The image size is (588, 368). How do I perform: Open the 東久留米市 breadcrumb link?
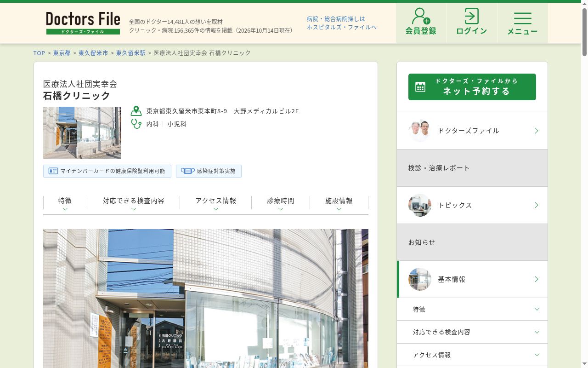94,53
